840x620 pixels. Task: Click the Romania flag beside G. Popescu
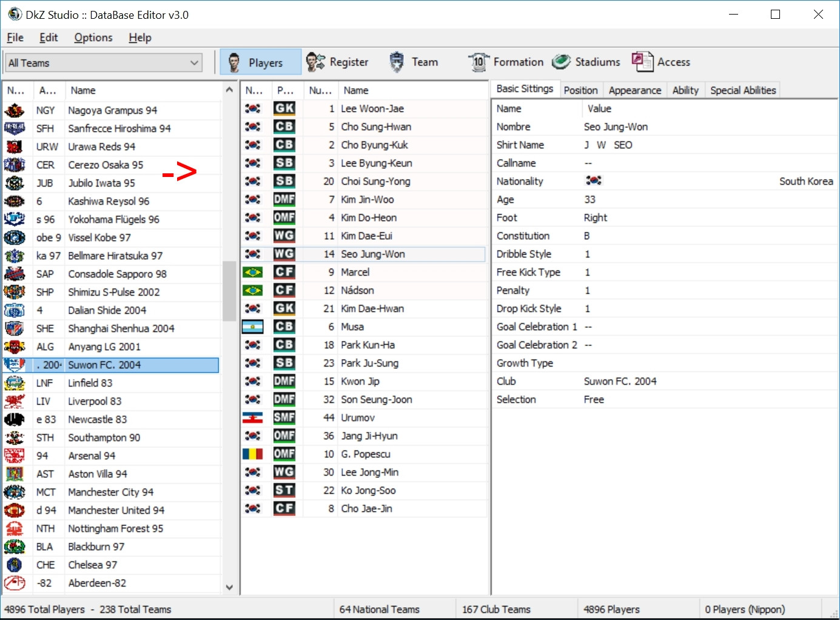point(253,454)
